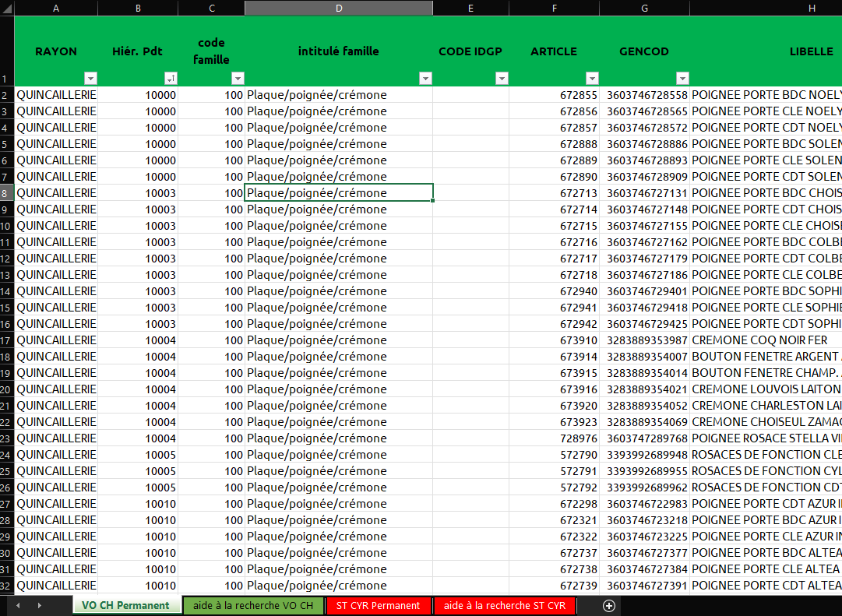This screenshot has height=616, width=842.
Task: Open the sorted Hiér. Pdt filter dropdown
Action: click(x=171, y=79)
